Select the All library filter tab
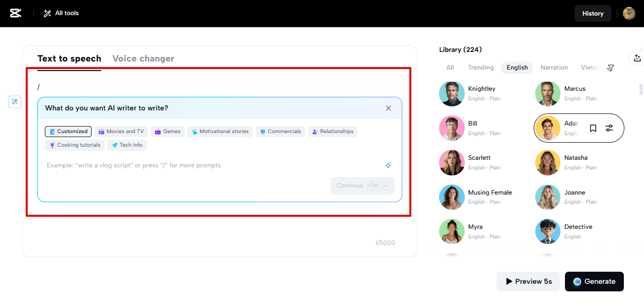The height and width of the screenshot is (306, 644). (450, 68)
